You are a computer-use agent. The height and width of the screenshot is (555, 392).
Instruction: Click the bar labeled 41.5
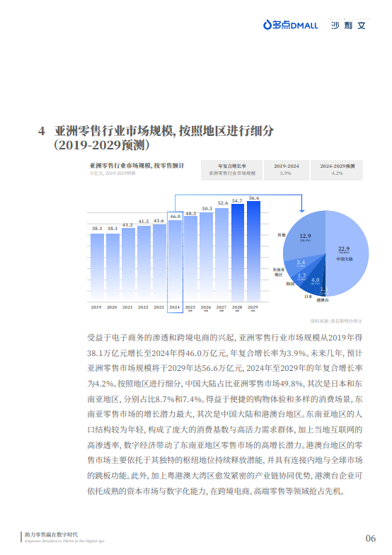[x=144, y=263]
